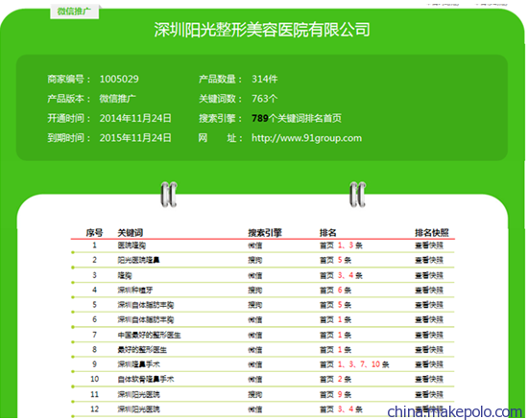View snapshot for row 1 医院隆胸
Image resolution: width=527 pixels, height=420 pixels.
click(x=429, y=245)
